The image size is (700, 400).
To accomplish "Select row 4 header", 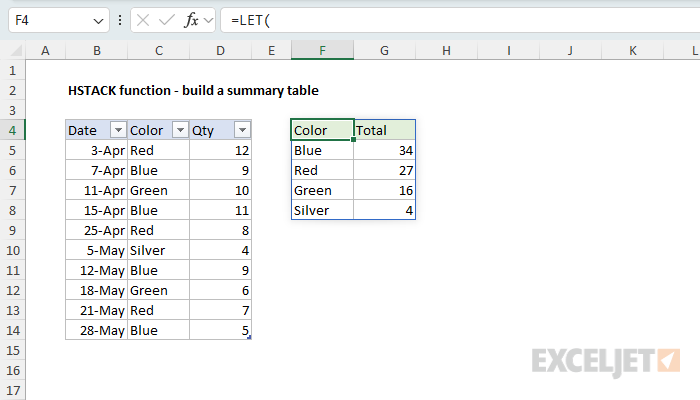I will 12,130.
